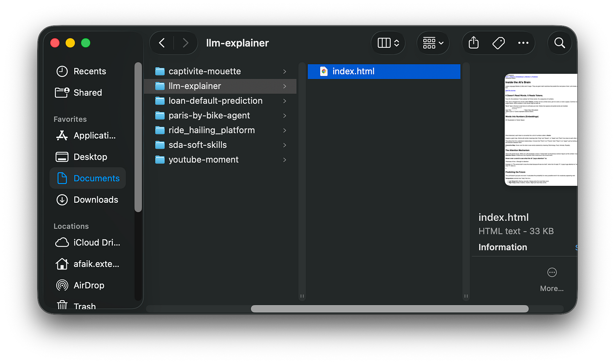Open the Downloads folder

pos(95,199)
